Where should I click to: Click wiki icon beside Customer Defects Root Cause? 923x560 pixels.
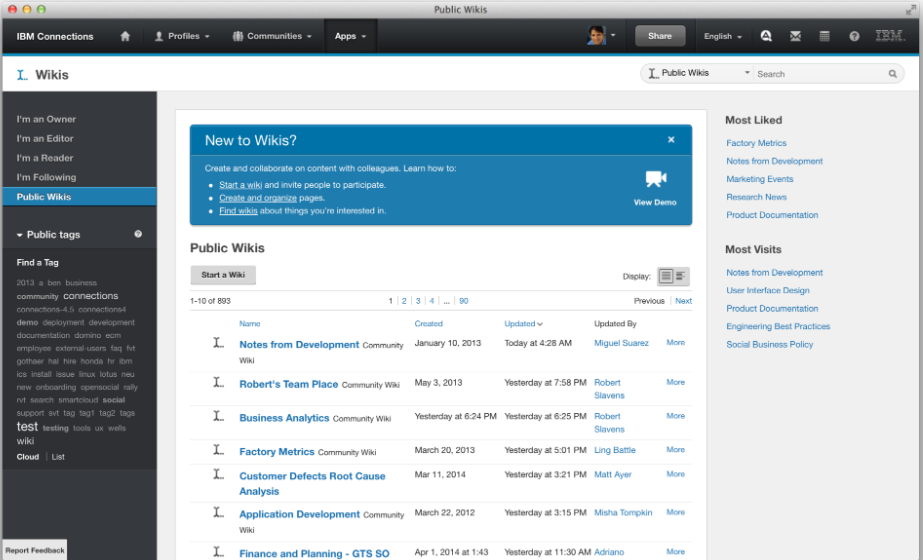pos(218,474)
